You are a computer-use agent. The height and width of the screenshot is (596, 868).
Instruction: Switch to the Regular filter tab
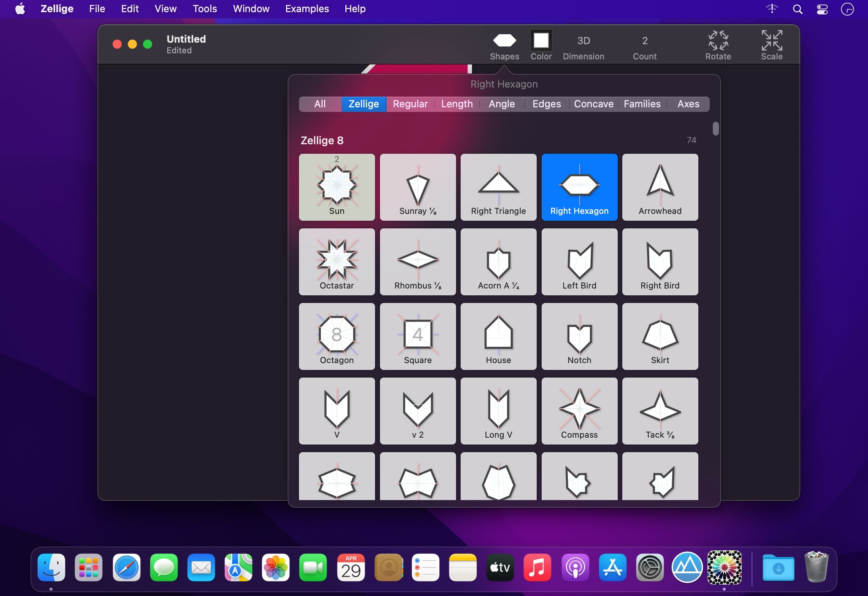click(410, 104)
